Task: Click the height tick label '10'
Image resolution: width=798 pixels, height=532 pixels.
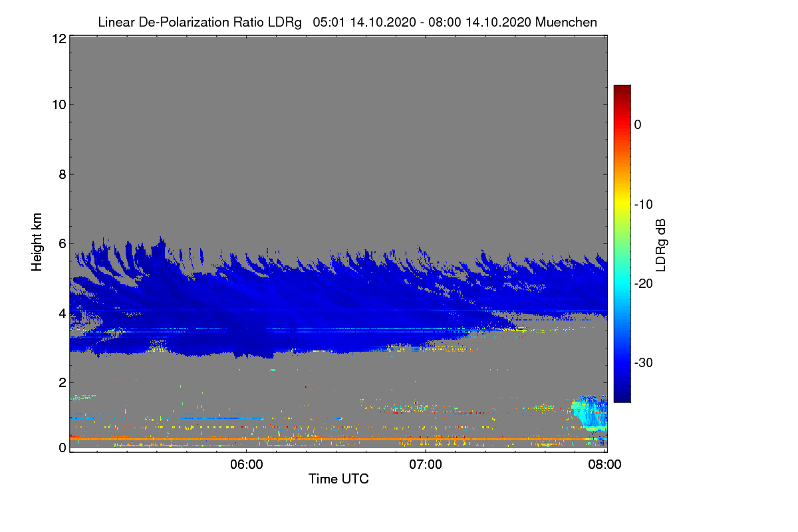Action: tap(58, 104)
